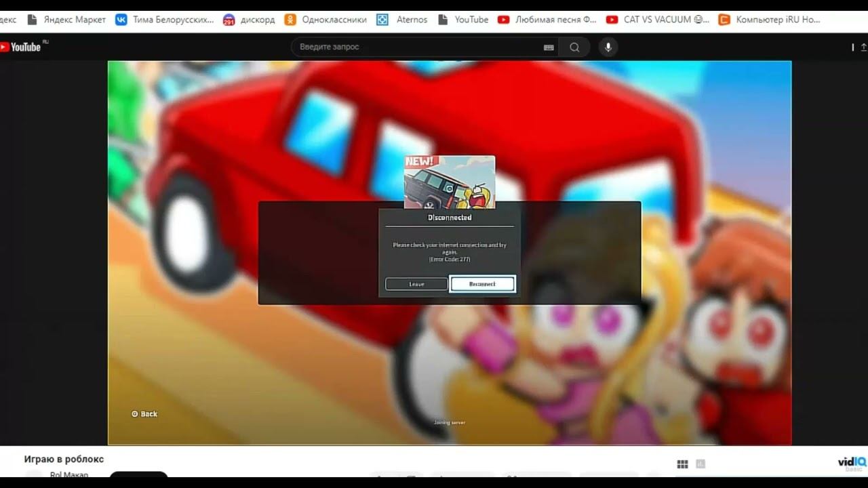Click the Leave button in Disconnected dialog

(x=416, y=284)
